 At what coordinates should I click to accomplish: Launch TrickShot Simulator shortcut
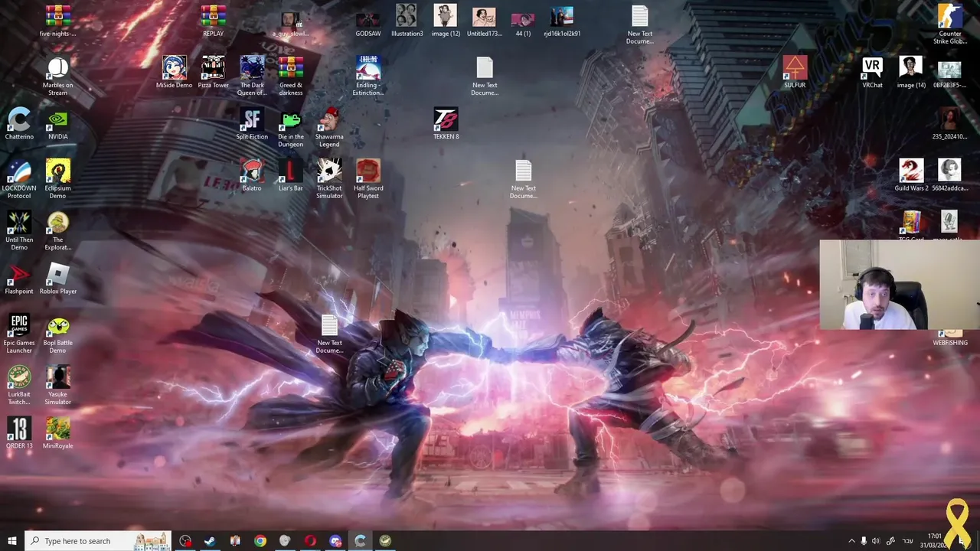[x=329, y=178]
